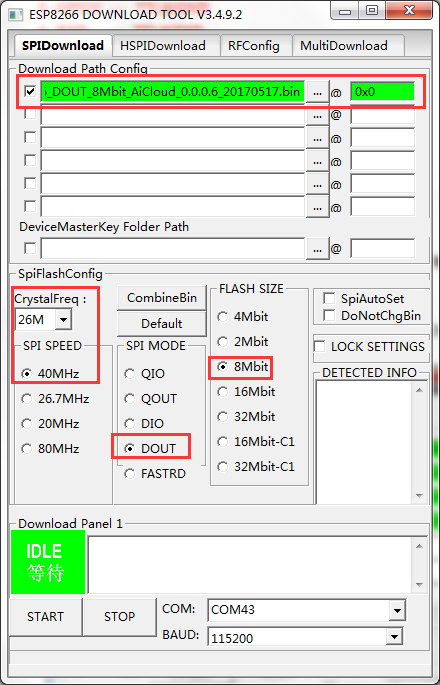The height and width of the screenshot is (685, 440).
Task: Click the START button
Action: 45,616
